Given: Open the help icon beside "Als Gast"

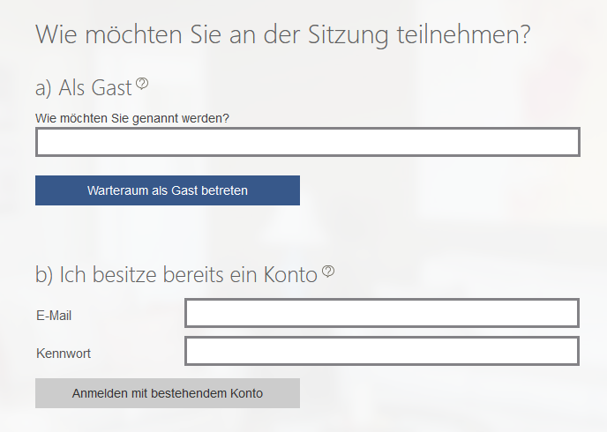Looking at the screenshot, I should pyautogui.click(x=142, y=83).
